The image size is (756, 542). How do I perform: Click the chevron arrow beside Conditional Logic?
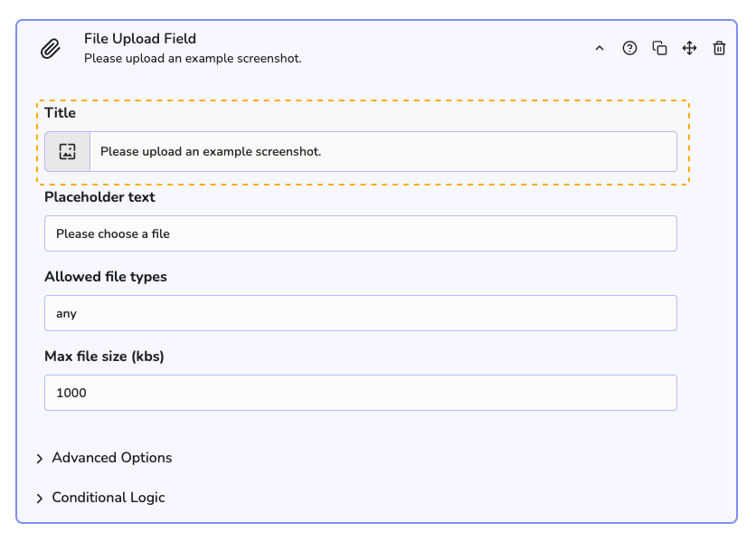coord(40,499)
